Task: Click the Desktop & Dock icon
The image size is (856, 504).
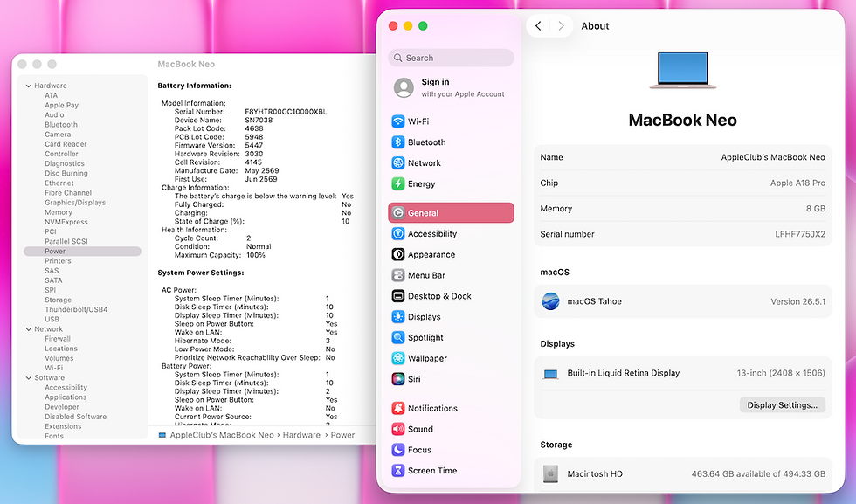Action: point(398,296)
